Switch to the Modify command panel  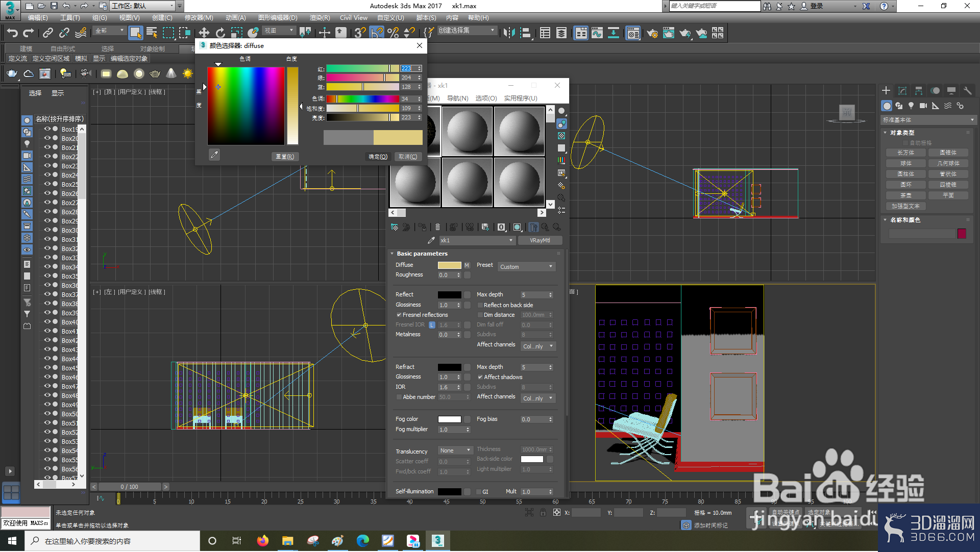[902, 90]
